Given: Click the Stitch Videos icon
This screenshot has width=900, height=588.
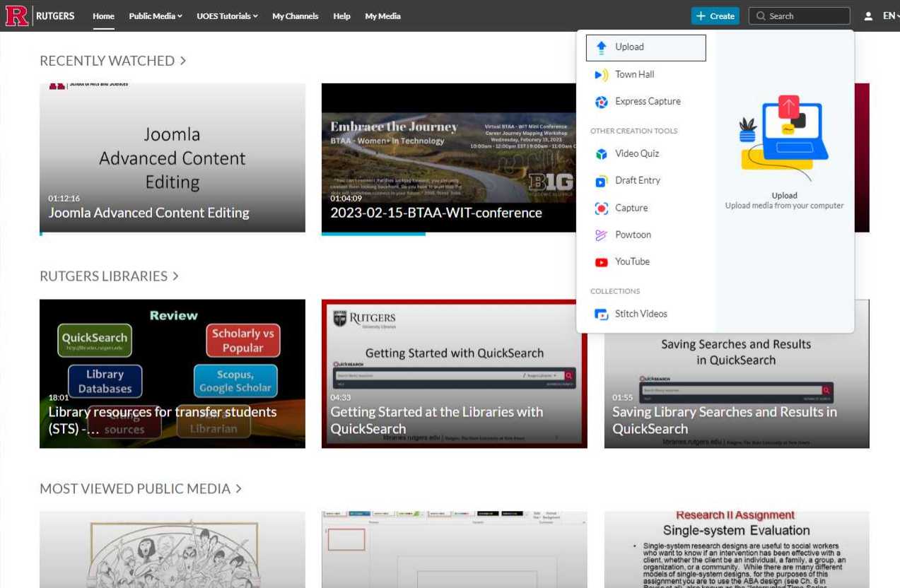Looking at the screenshot, I should point(602,314).
